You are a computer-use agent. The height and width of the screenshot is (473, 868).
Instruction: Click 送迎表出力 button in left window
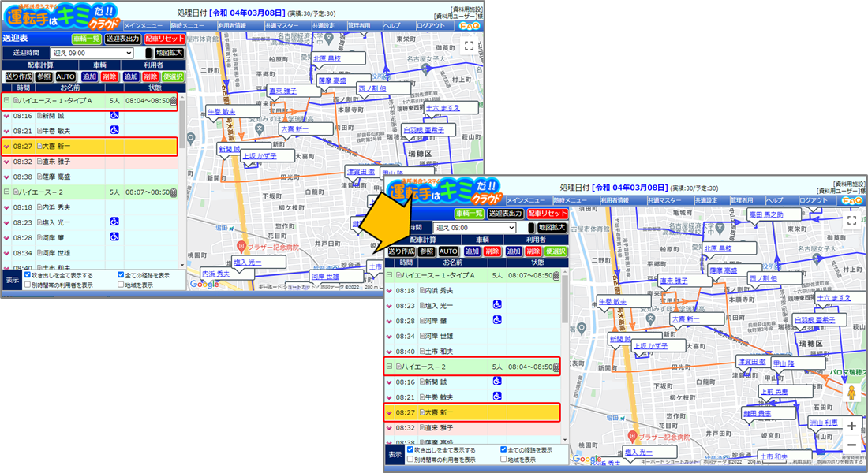point(122,39)
